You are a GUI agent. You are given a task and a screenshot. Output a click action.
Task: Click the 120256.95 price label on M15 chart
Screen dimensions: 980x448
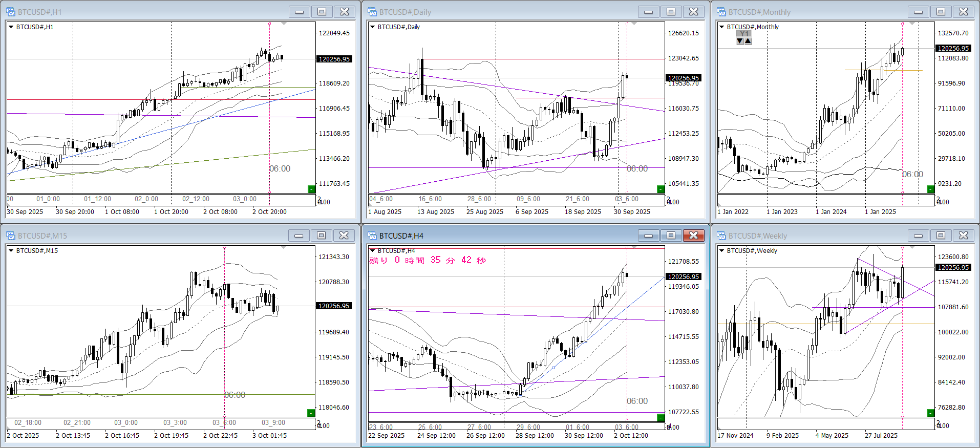[x=334, y=306]
